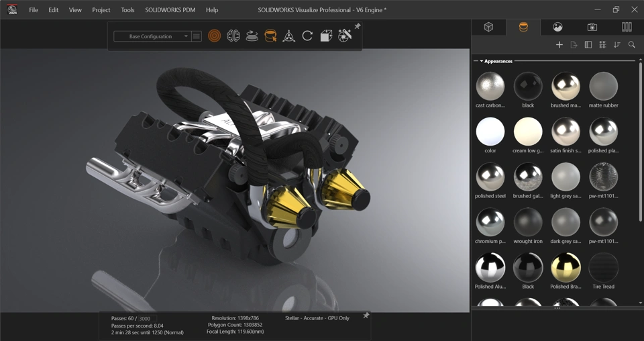Click the triangular object manipulation tool icon
This screenshot has width=644, height=341.
pyautogui.click(x=288, y=36)
